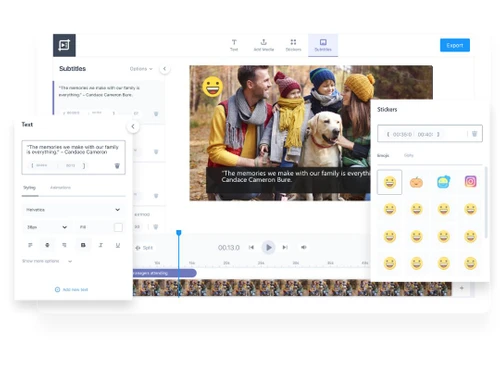This screenshot has height=375, width=500.
Task: Align text to the left
Action: (30, 245)
